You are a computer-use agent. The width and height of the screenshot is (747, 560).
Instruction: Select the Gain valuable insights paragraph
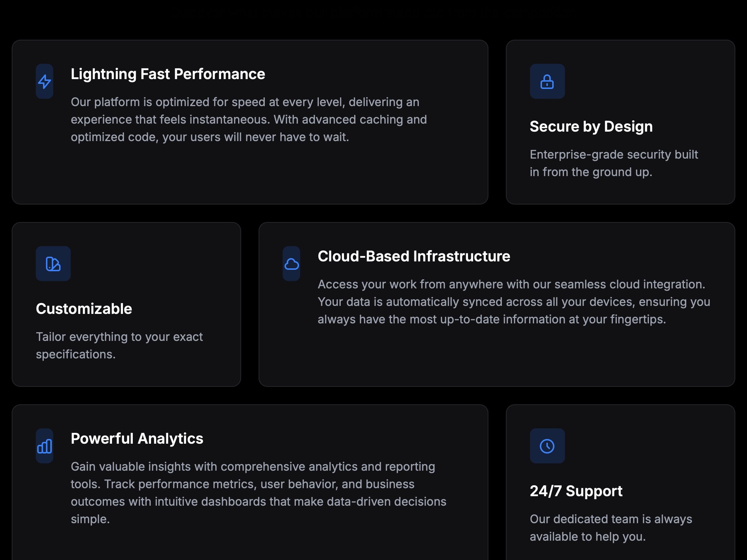(x=258, y=493)
